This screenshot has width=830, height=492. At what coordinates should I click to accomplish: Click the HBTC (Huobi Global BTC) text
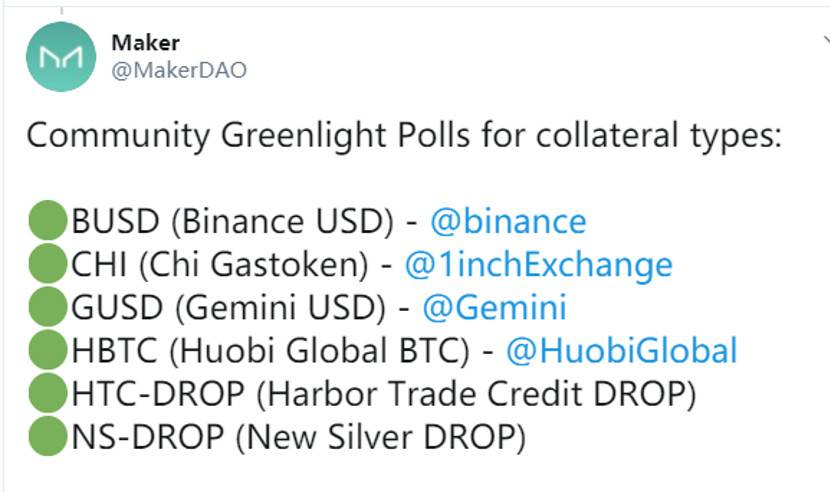pos(270,351)
